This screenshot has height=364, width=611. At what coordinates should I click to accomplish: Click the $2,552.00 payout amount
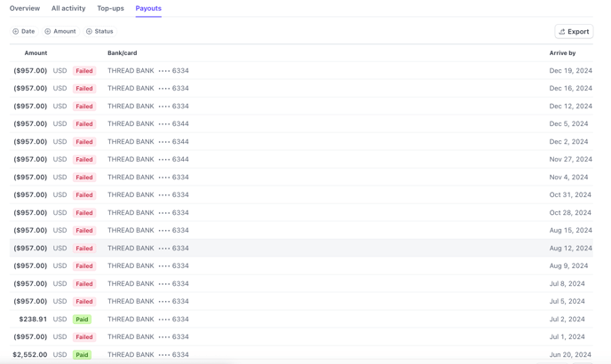tap(29, 354)
